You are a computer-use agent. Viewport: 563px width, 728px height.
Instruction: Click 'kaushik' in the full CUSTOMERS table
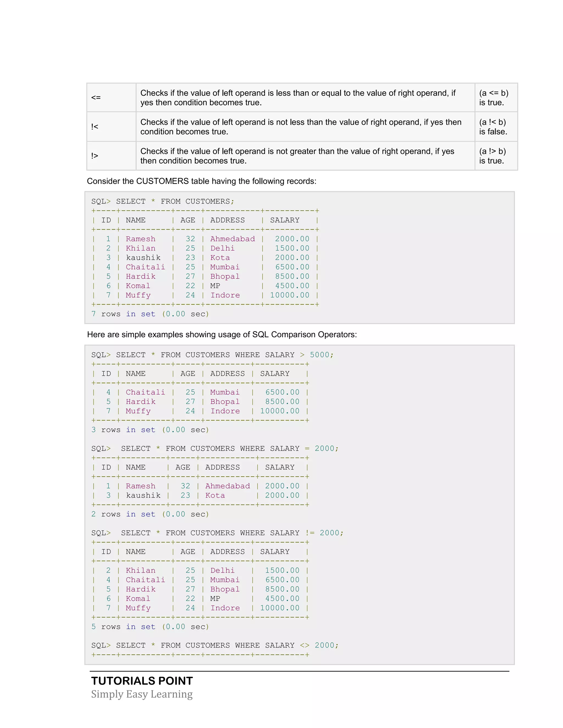(x=143, y=257)
